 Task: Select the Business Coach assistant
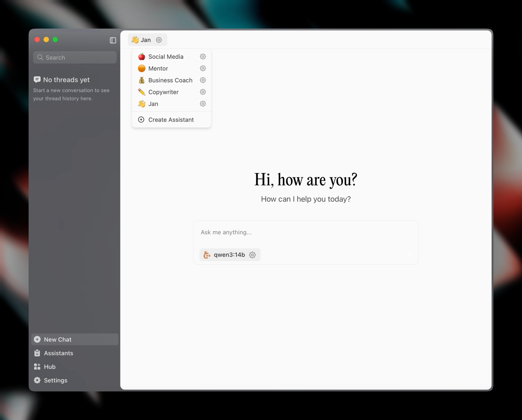click(170, 80)
